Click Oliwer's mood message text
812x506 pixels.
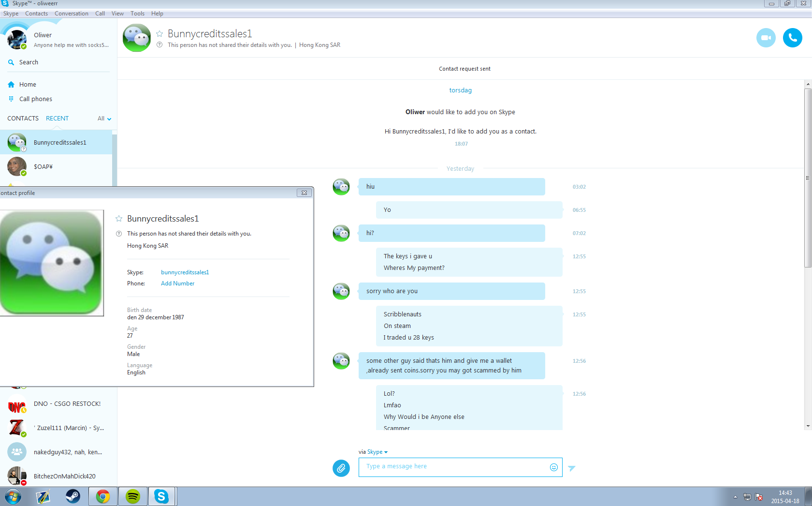(x=71, y=45)
